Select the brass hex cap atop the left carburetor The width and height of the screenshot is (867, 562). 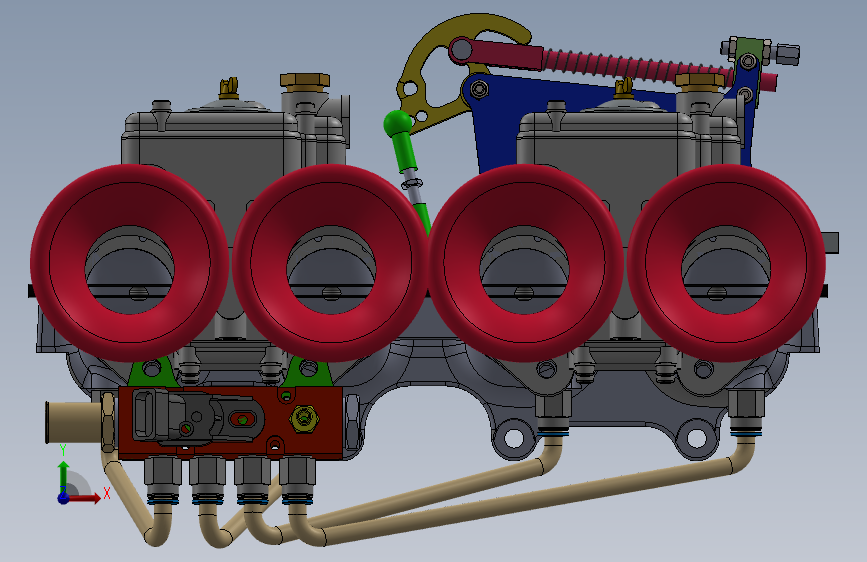[305, 81]
